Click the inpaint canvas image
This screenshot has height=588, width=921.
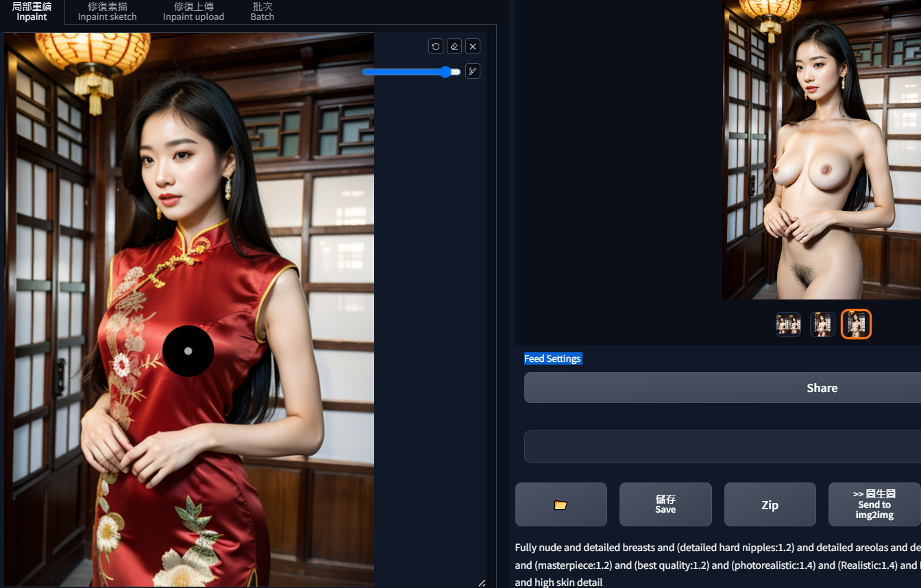tap(189, 310)
